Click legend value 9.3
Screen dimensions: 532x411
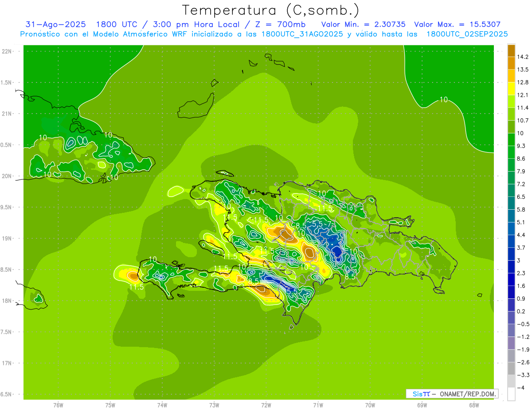click(521, 145)
